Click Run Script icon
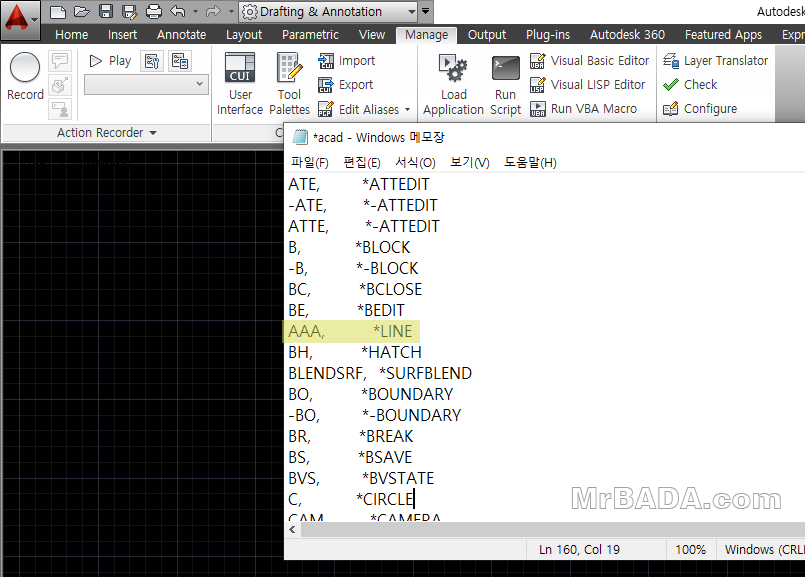The width and height of the screenshot is (805, 577). (x=506, y=84)
